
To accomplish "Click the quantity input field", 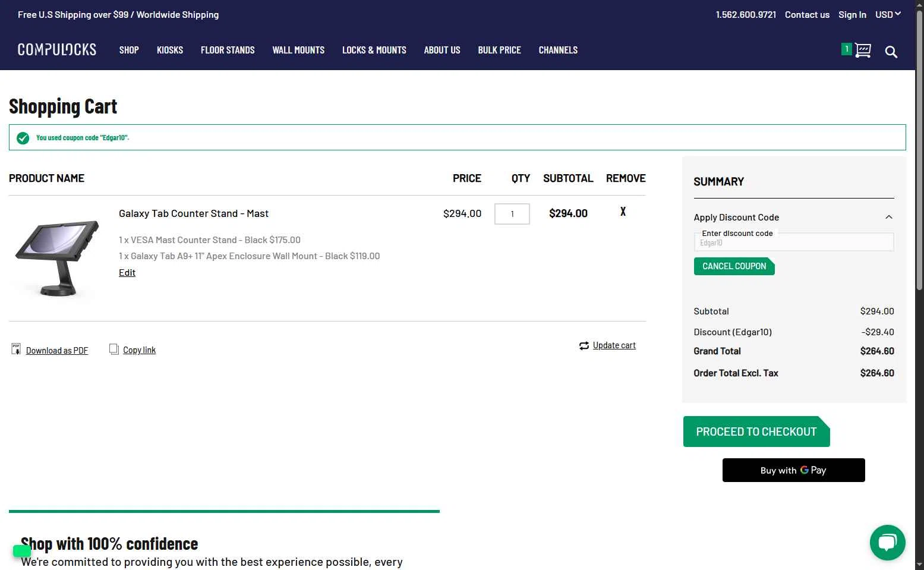I will (x=512, y=214).
